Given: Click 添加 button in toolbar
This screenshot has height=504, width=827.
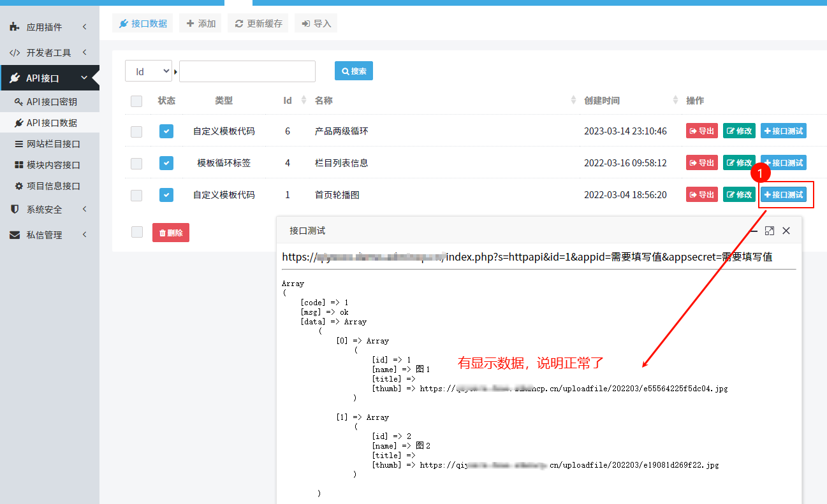Looking at the screenshot, I should (x=201, y=24).
